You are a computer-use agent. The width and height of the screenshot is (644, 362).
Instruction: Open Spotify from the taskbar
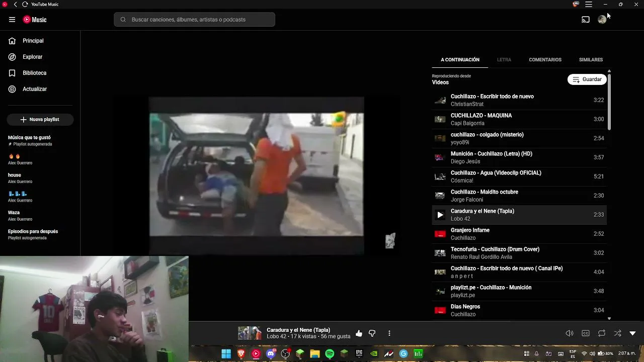click(330, 354)
